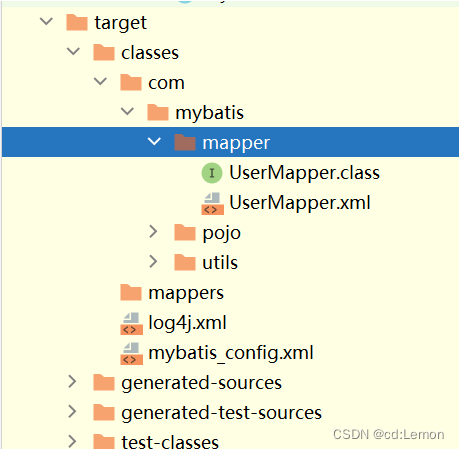This screenshot has height=449, width=459.
Task: Expand the generated-test-sources folder chevron
Action: click(x=72, y=412)
